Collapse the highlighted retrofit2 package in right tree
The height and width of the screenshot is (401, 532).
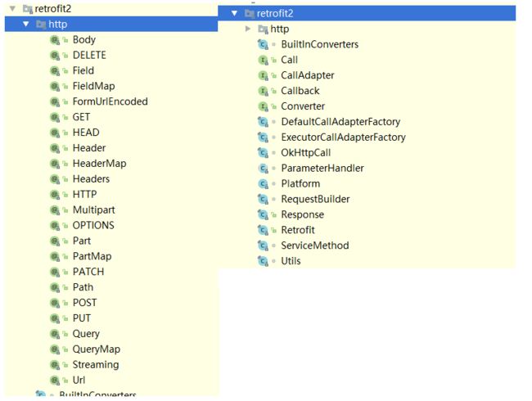click(x=234, y=13)
